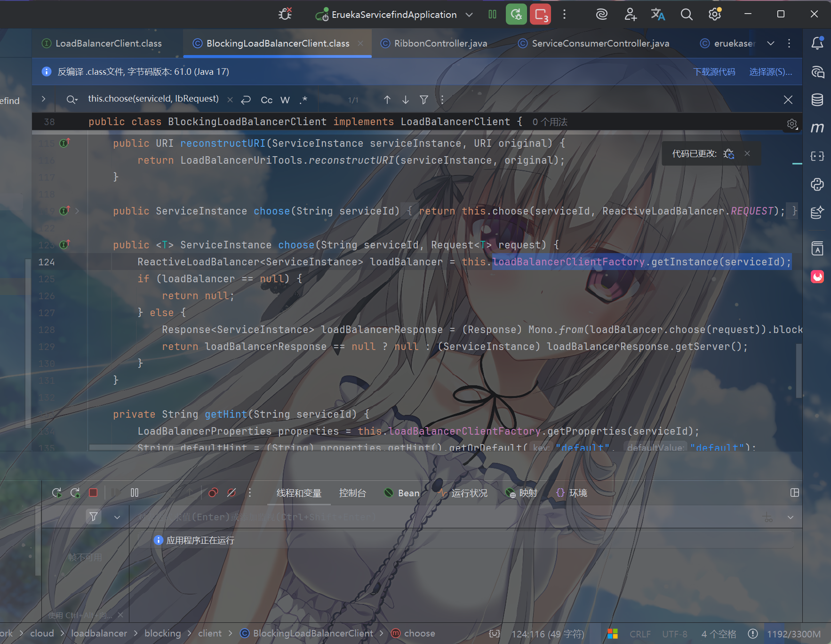Open IDE settings gear in the title bar
The height and width of the screenshot is (644, 831).
coord(715,15)
